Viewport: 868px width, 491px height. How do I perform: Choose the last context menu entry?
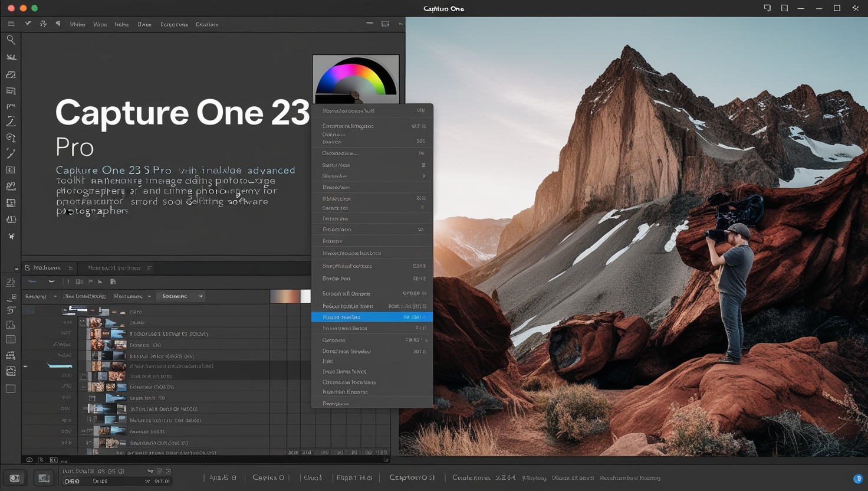(x=372, y=404)
